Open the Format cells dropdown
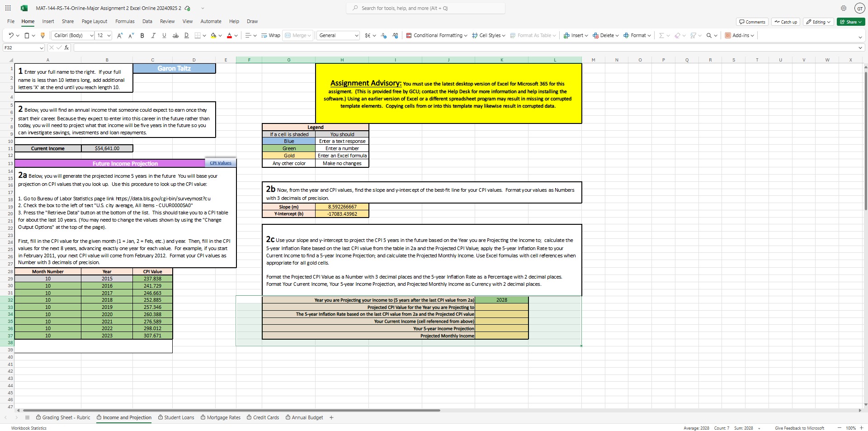 coord(637,35)
